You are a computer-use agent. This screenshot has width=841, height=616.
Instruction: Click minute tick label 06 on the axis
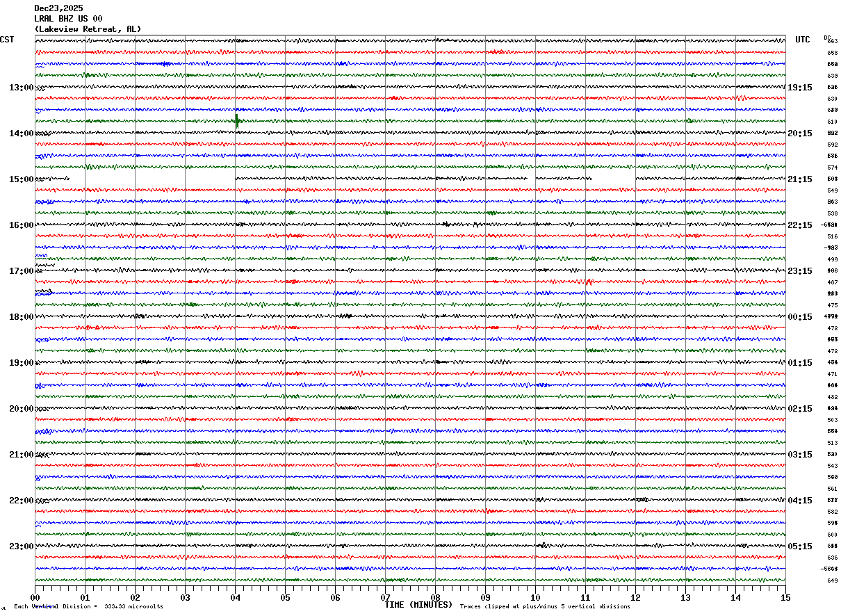(x=335, y=597)
